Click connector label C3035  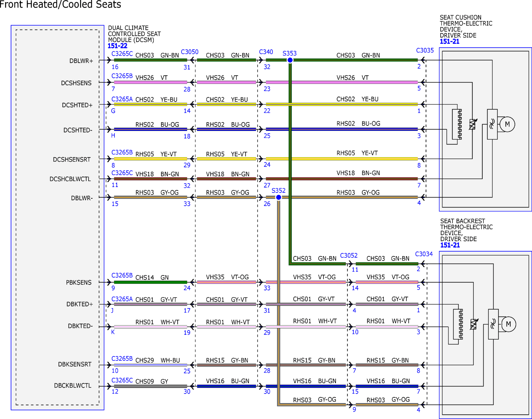[425, 50]
